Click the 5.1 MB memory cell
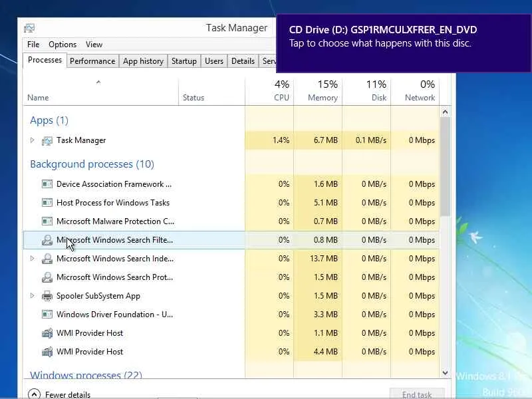This screenshot has height=399, width=532. [x=318, y=203]
